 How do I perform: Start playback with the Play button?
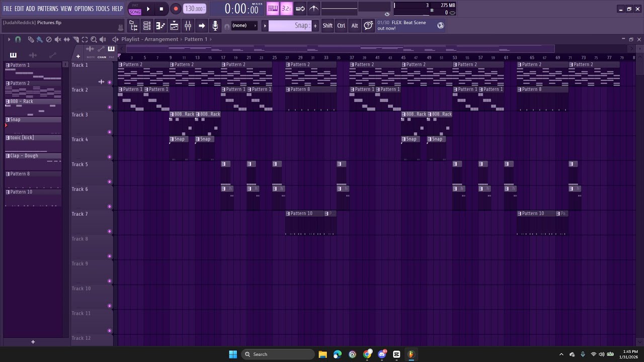point(148,9)
